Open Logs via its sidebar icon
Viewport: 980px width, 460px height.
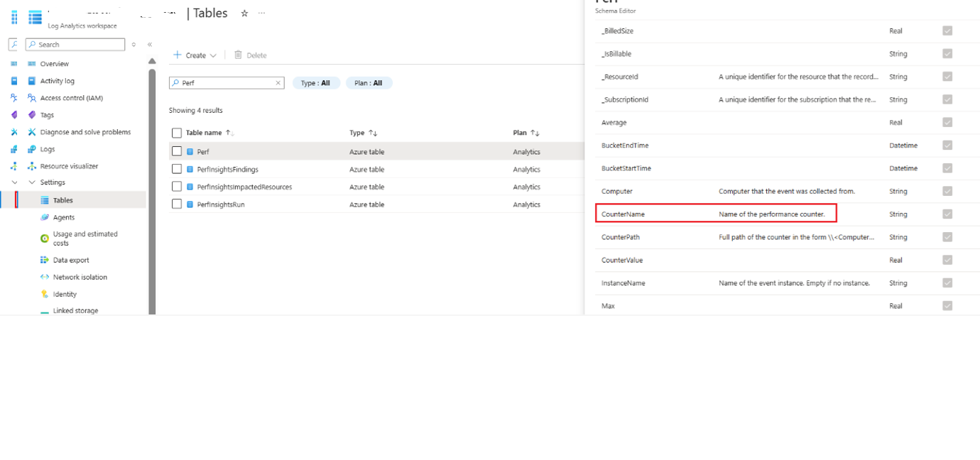click(32, 149)
